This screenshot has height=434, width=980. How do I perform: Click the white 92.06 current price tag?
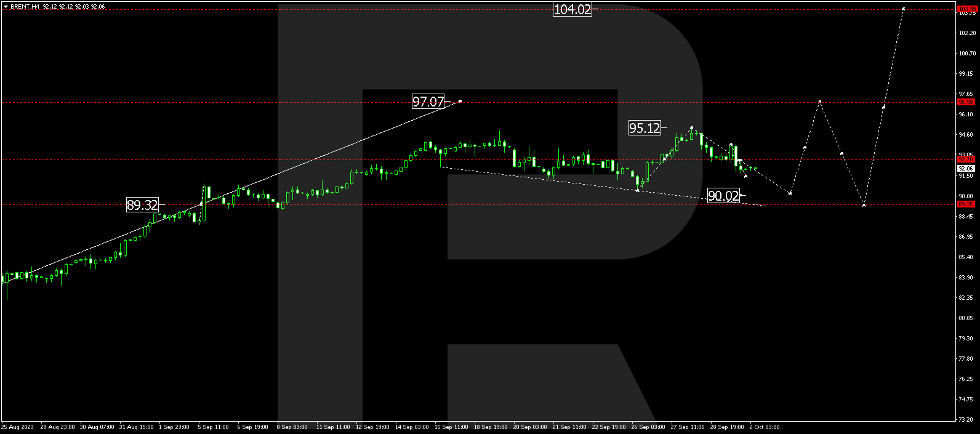click(x=966, y=168)
